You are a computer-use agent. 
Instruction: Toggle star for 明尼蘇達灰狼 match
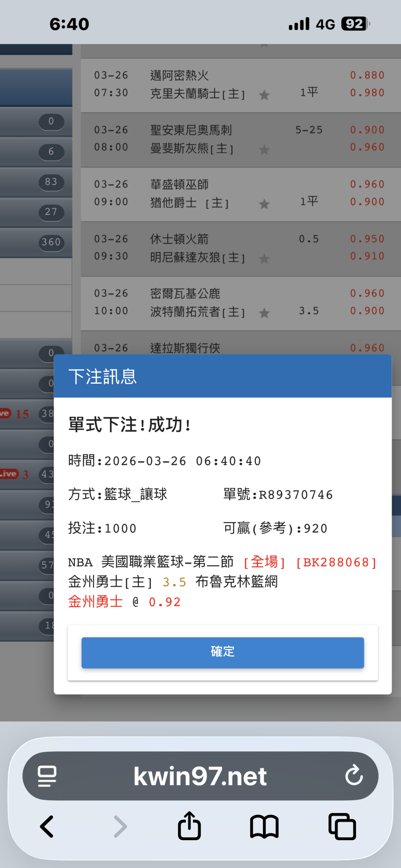coord(264,259)
